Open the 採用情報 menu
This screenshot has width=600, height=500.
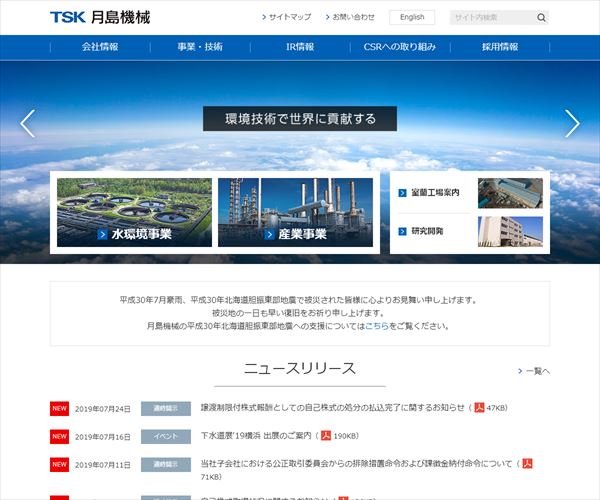500,47
